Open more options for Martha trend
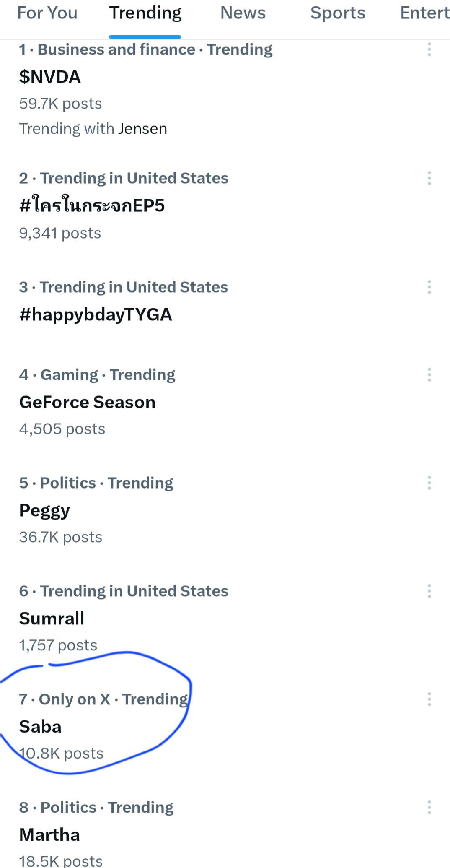This screenshot has height=868, width=450. (x=429, y=807)
